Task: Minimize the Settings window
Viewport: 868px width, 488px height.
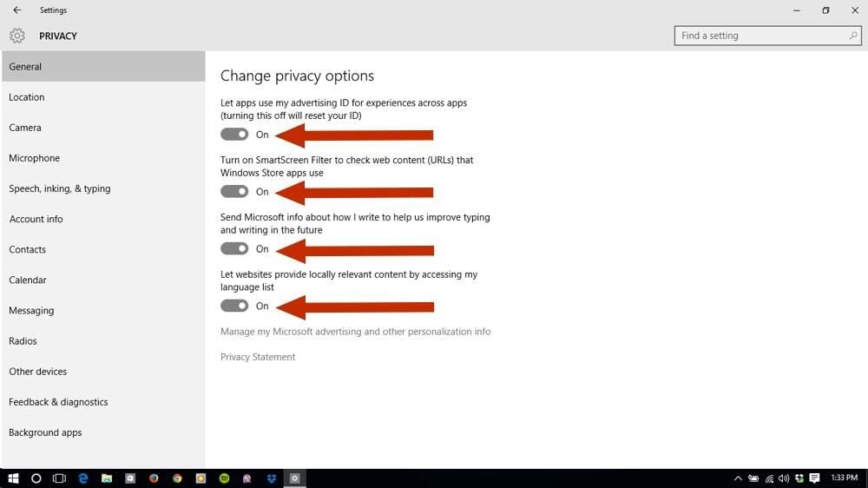Action: pyautogui.click(x=797, y=10)
